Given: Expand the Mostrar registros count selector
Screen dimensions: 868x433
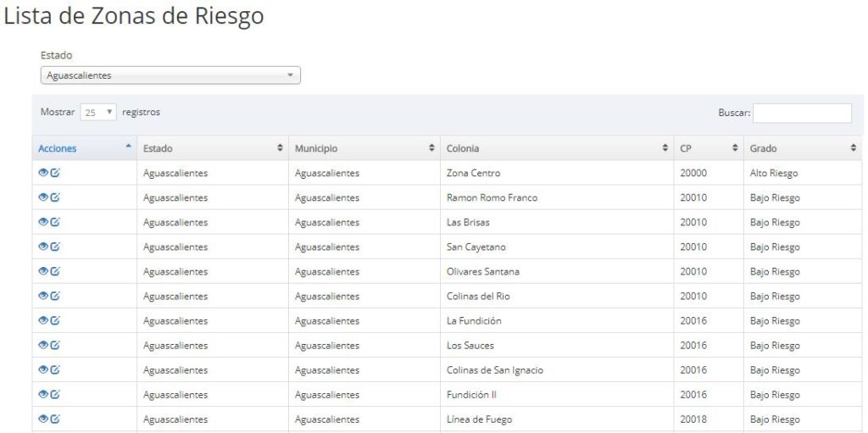Looking at the screenshot, I should (99, 113).
